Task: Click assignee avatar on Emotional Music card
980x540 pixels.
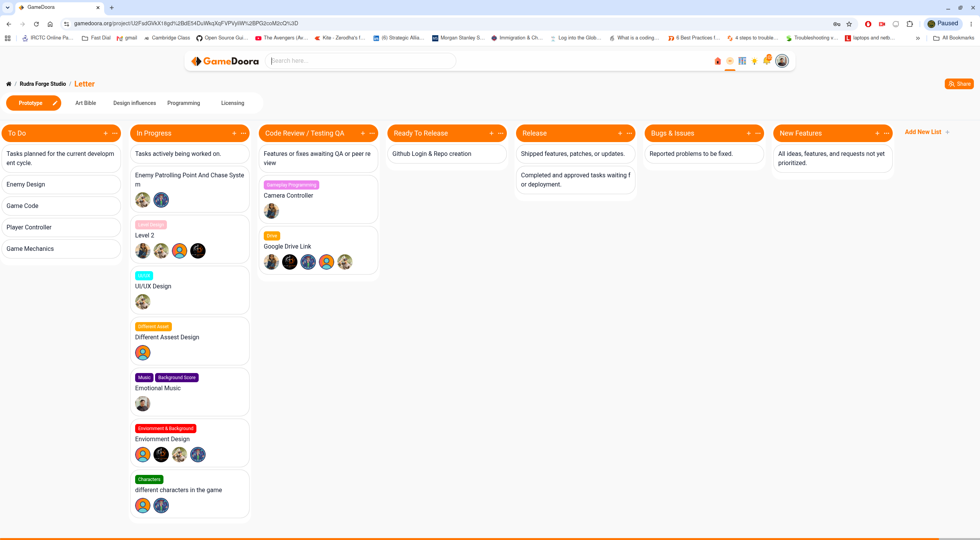Action: (x=143, y=404)
